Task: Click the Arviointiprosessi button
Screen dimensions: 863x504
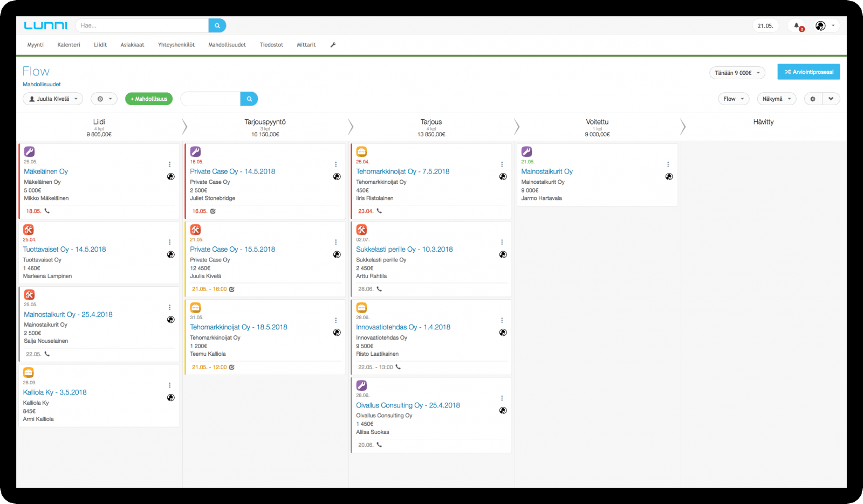Action: 809,72
